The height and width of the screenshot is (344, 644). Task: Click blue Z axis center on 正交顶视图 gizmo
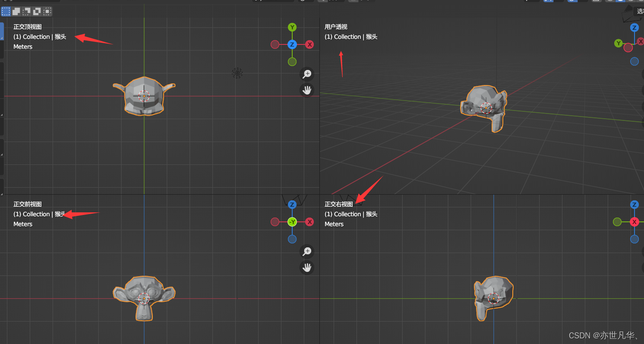pyautogui.click(x=292, y=44)
